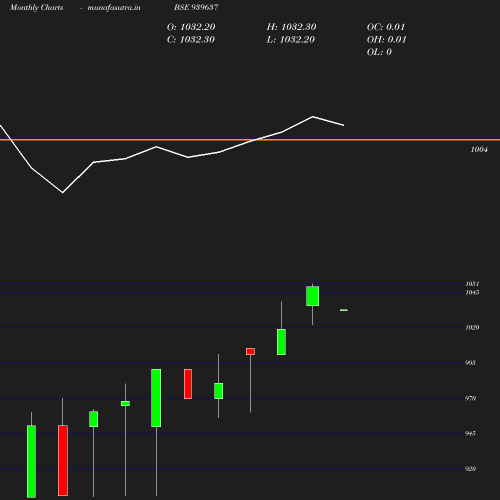Click the 970 price axis label
The width and height of the screenshot is (500, 500).
[470, 398]
